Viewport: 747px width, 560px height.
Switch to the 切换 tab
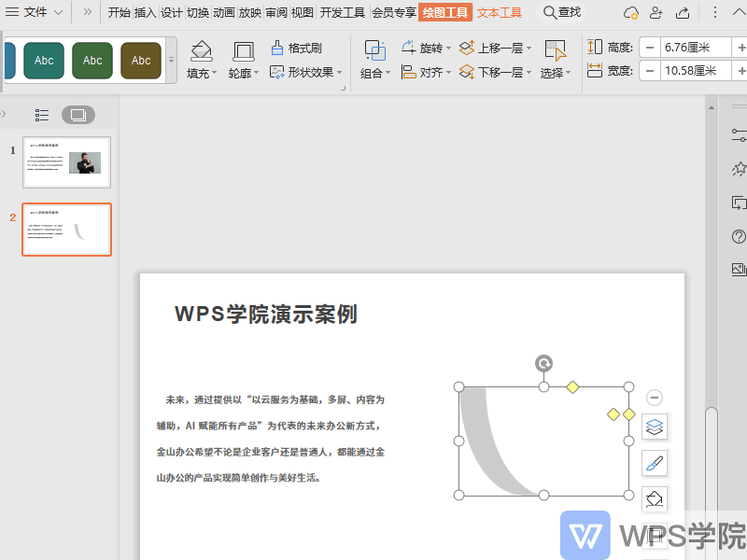(x=198, y=12)
